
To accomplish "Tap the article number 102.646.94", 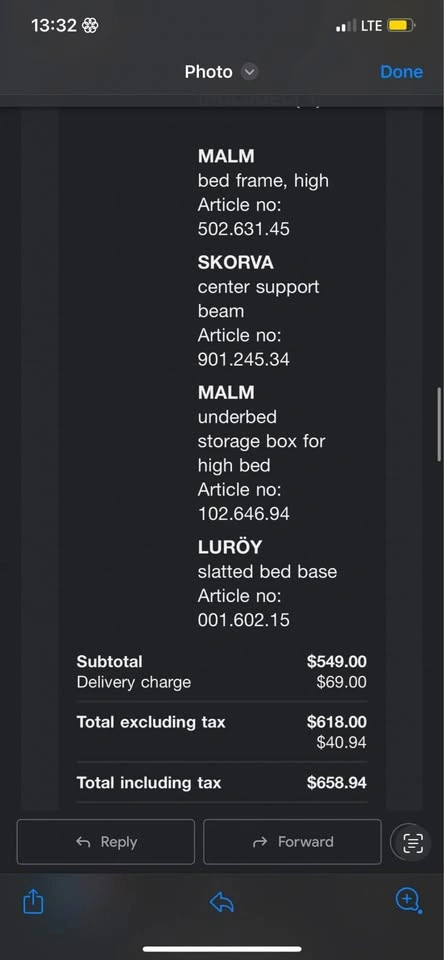I will click(244, 514).
